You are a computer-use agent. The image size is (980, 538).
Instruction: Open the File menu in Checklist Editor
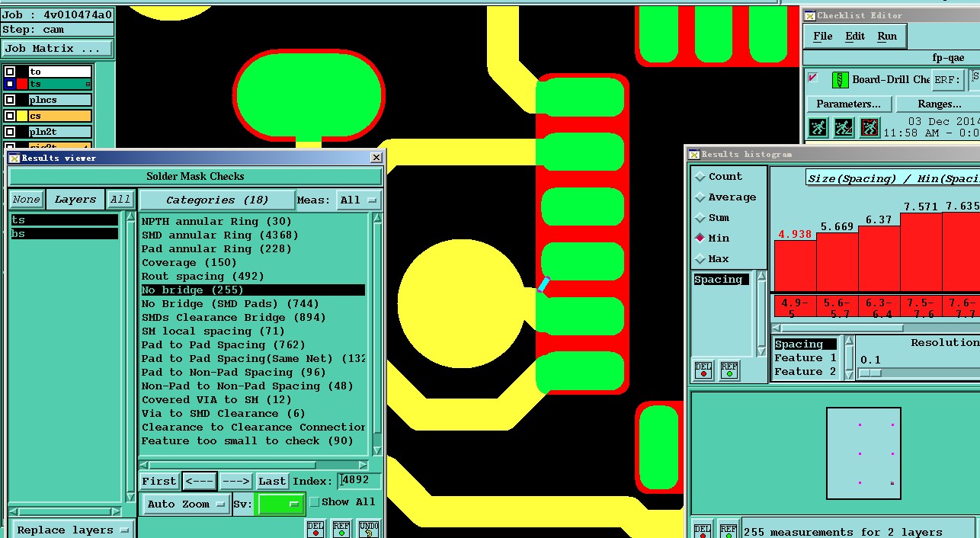point(823,36)
